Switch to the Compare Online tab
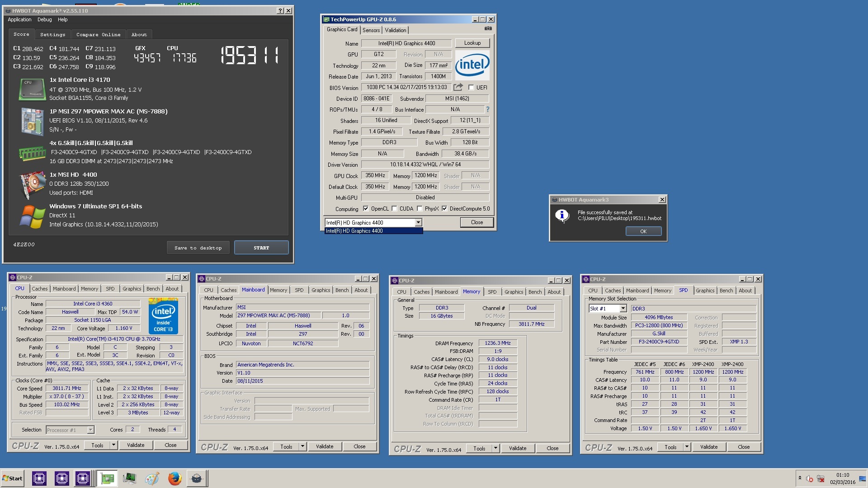 tap(98, 34)
